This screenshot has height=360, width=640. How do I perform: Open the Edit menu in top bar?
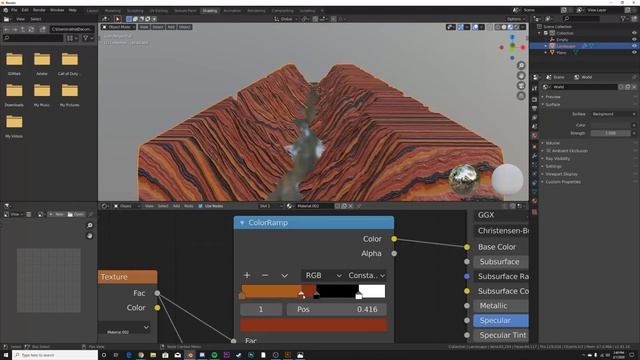pyautogui.click(x=25, y=10)
